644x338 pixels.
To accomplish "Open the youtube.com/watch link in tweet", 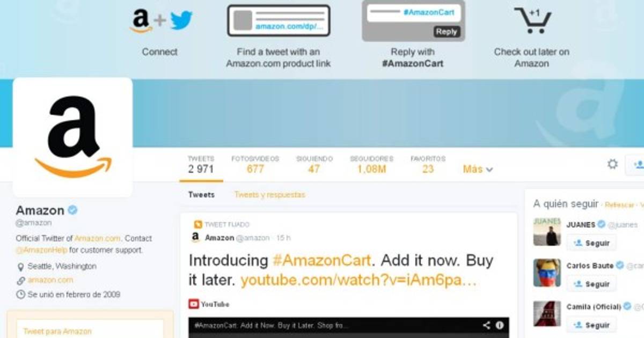I will tap(358, 280).
